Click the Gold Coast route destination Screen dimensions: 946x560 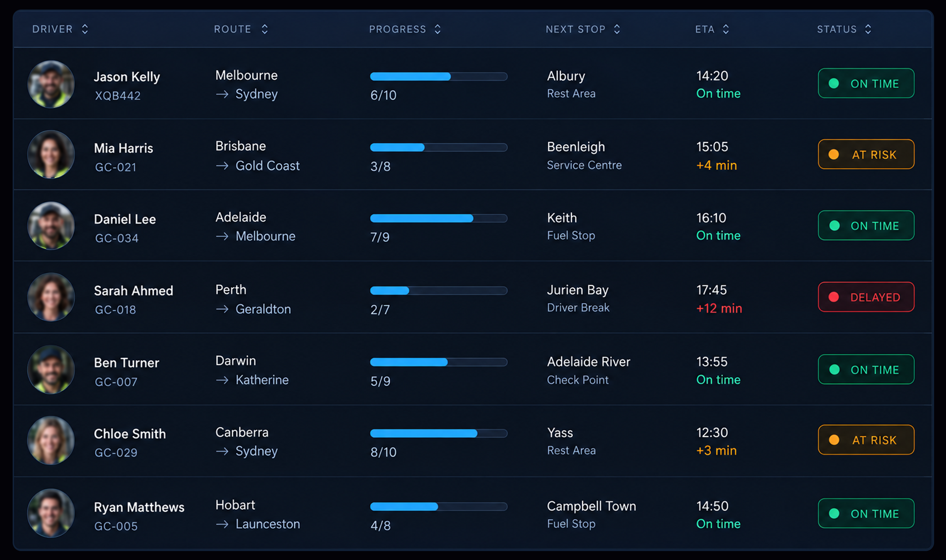point(268,166)
